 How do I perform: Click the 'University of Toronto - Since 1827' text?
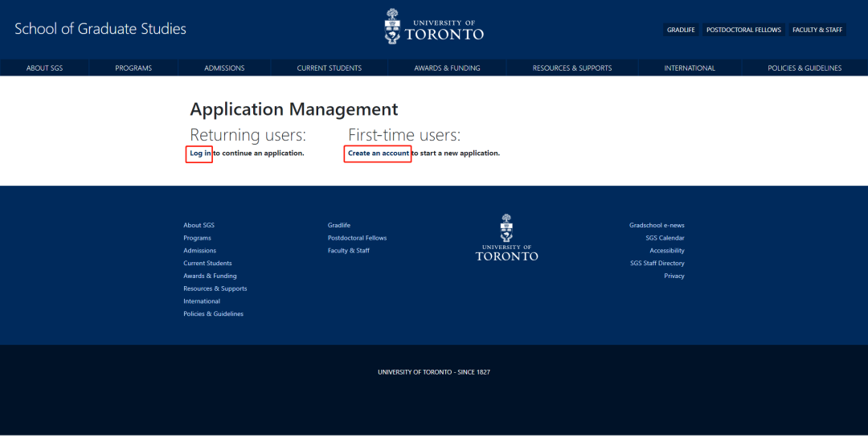pyautogui.click(x=434, y=372)
